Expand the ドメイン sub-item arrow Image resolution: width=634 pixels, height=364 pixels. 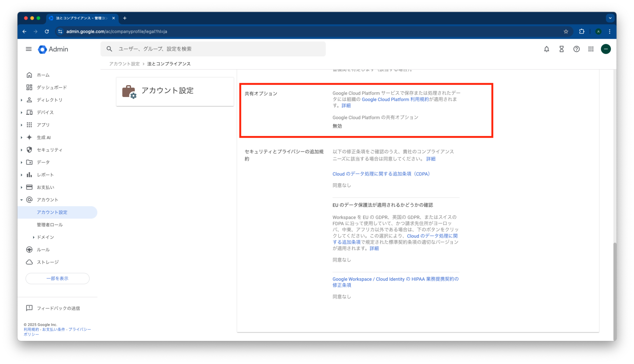(34, 237)
